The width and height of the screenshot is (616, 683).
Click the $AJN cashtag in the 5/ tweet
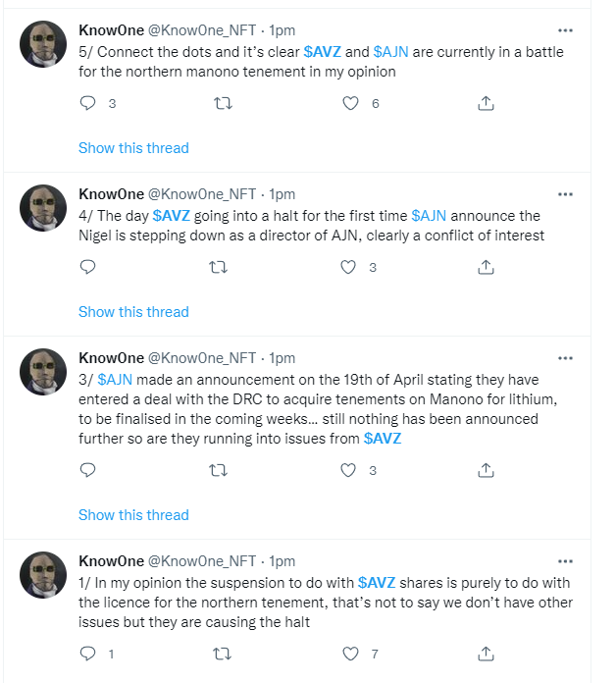click(392, 51)
